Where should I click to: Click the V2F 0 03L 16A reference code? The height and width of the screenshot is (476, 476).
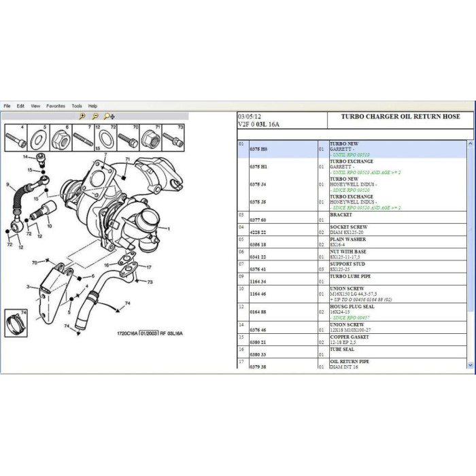coord(258,124)
